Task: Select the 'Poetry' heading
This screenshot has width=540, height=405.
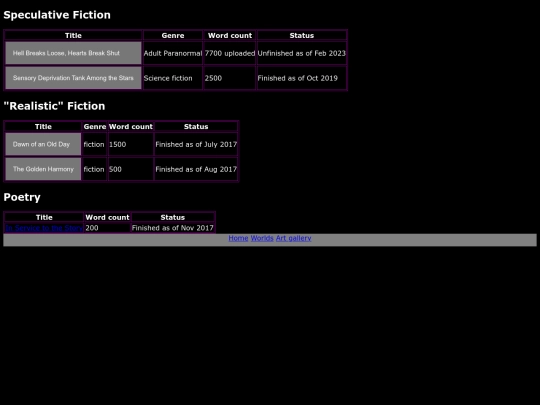Action: (x=22, y=197)
